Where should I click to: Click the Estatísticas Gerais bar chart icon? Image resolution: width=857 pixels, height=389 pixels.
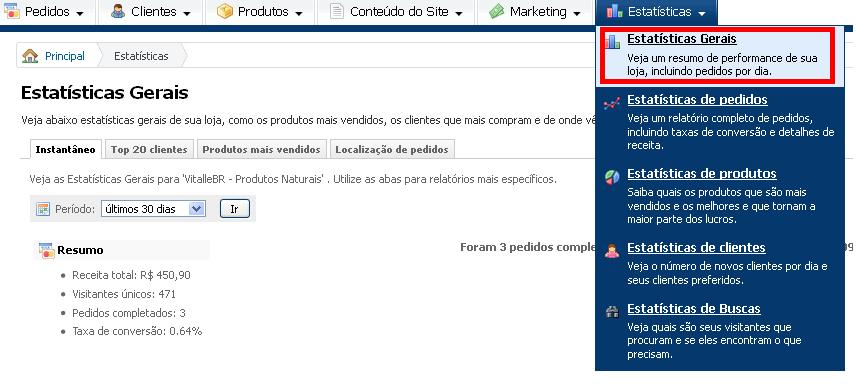point(612,42)
